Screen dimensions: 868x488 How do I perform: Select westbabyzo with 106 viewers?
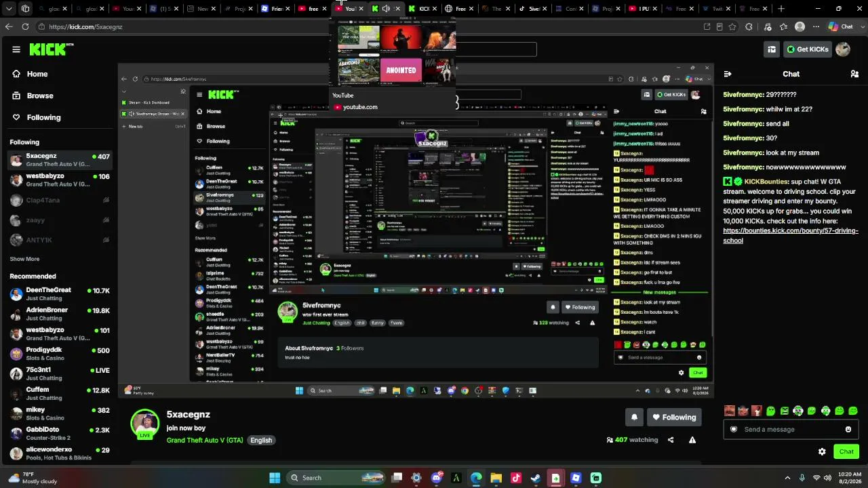pyautogui.click(x=59, y=180)
